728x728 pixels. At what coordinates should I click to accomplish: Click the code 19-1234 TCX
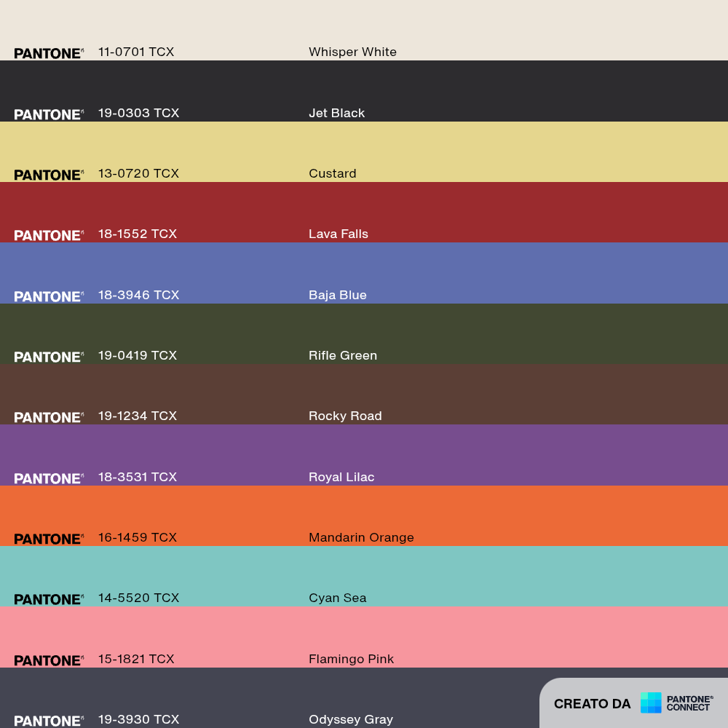pos(138,416)
